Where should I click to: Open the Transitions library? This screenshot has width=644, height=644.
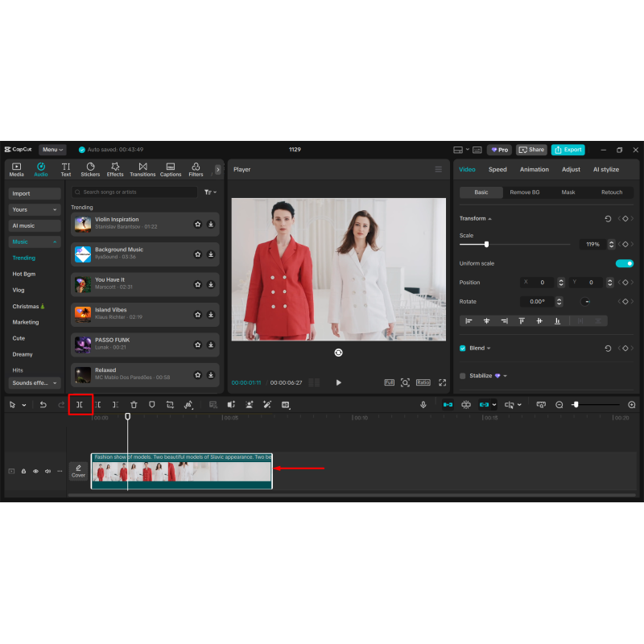(142, 169)
